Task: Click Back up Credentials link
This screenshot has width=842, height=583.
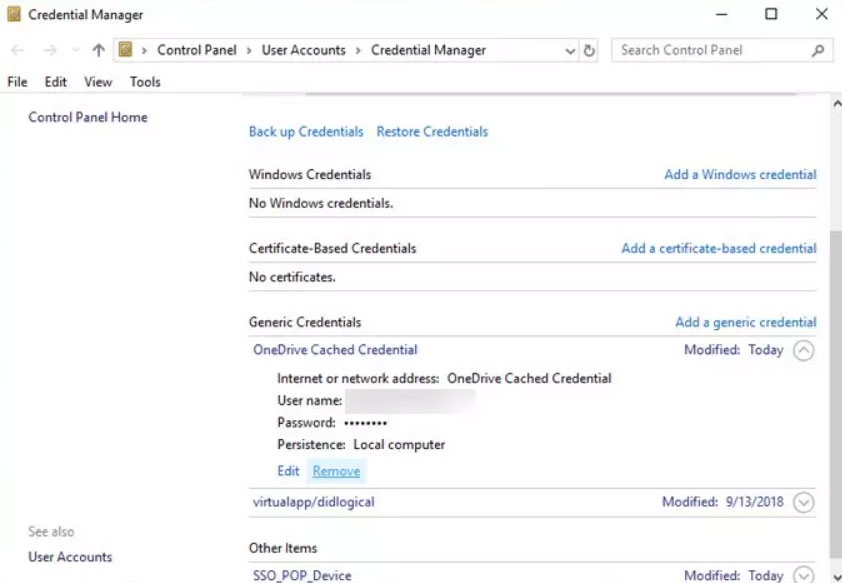Action: tap(306, 132)
